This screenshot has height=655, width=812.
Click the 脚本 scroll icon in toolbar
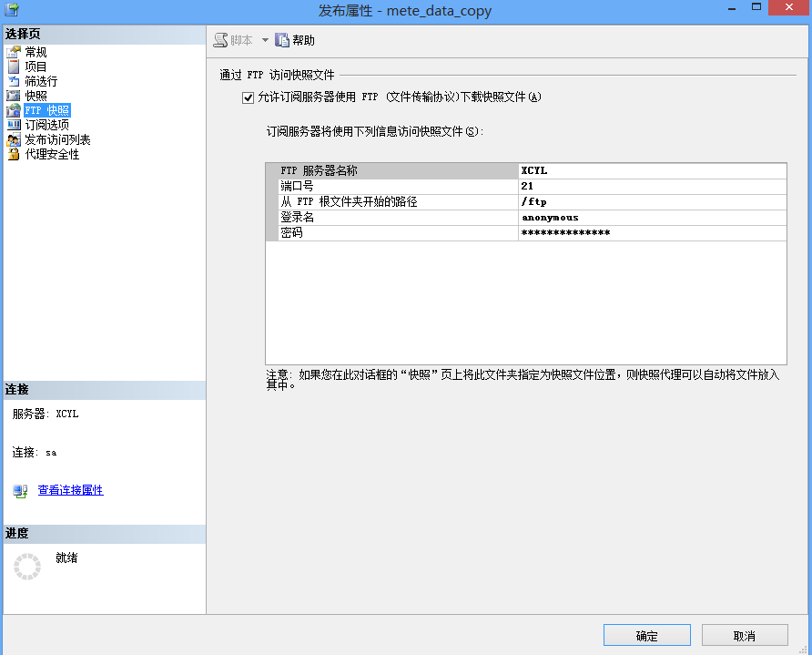coord(220,40)
